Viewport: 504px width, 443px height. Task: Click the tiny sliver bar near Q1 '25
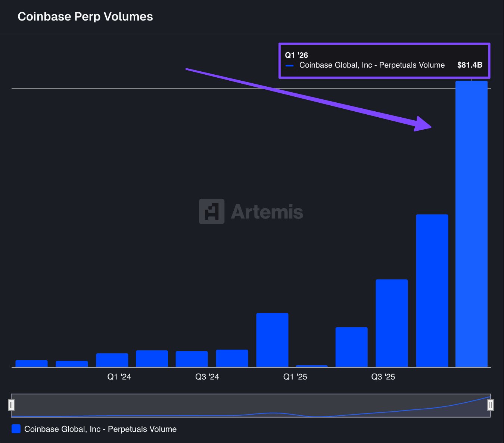[x=312, y=366]
